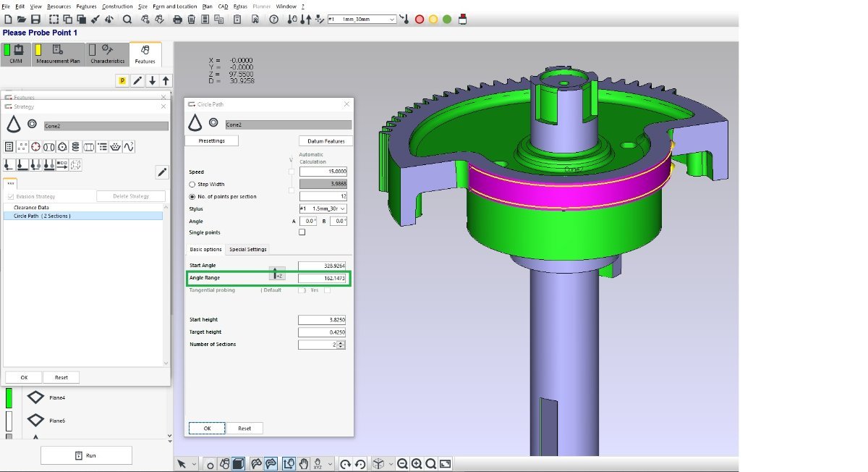Click the Save disk icon in toolbar

point(35,20)
